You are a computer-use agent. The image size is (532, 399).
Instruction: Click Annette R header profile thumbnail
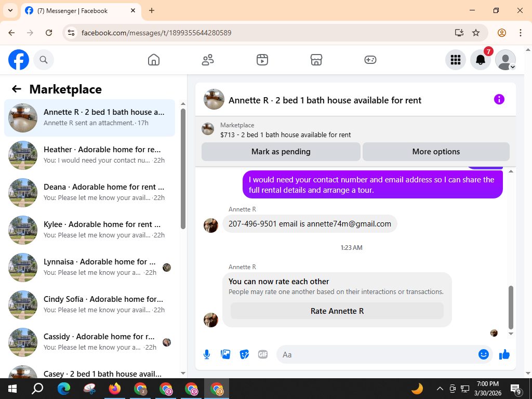(214, 99)
